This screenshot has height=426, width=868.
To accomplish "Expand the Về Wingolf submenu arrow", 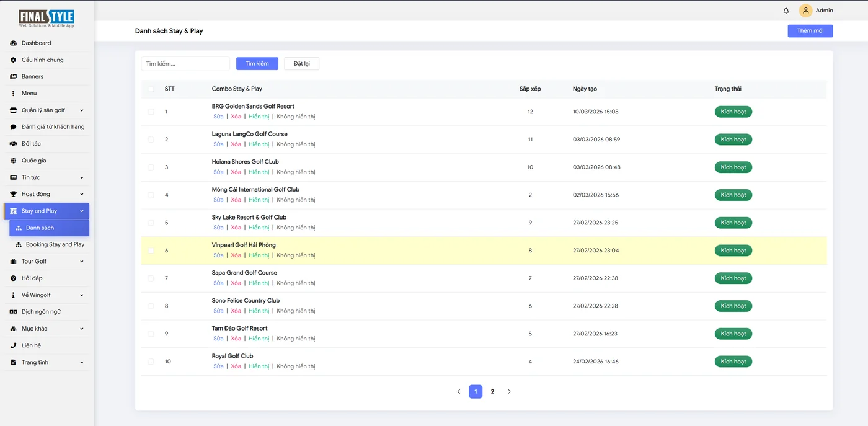I will (x=82, y=295).
